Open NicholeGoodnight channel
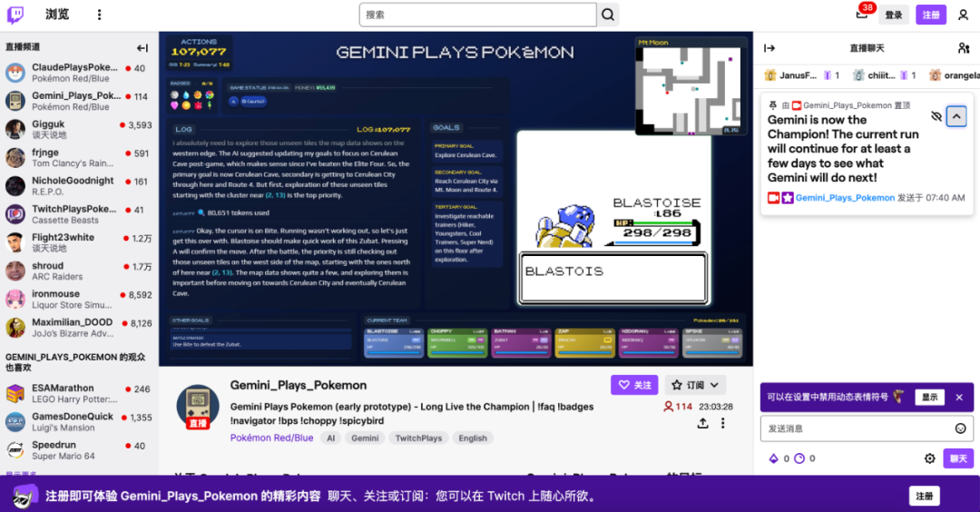 78,186
